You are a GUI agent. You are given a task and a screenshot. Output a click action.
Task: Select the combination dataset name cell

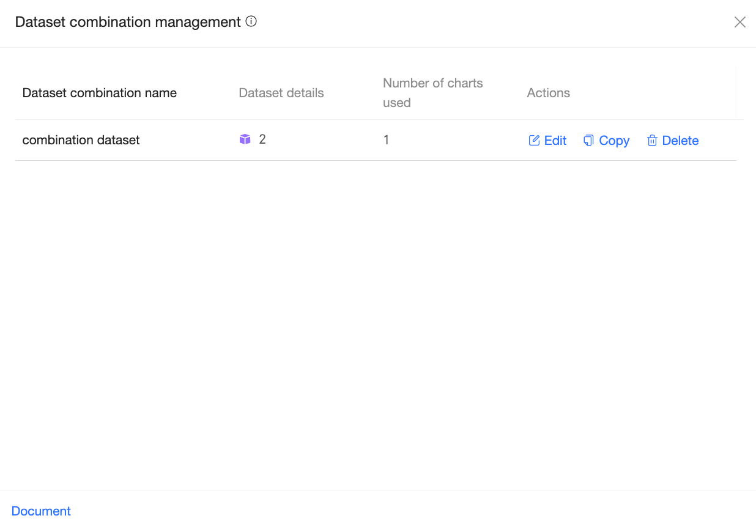81,140
